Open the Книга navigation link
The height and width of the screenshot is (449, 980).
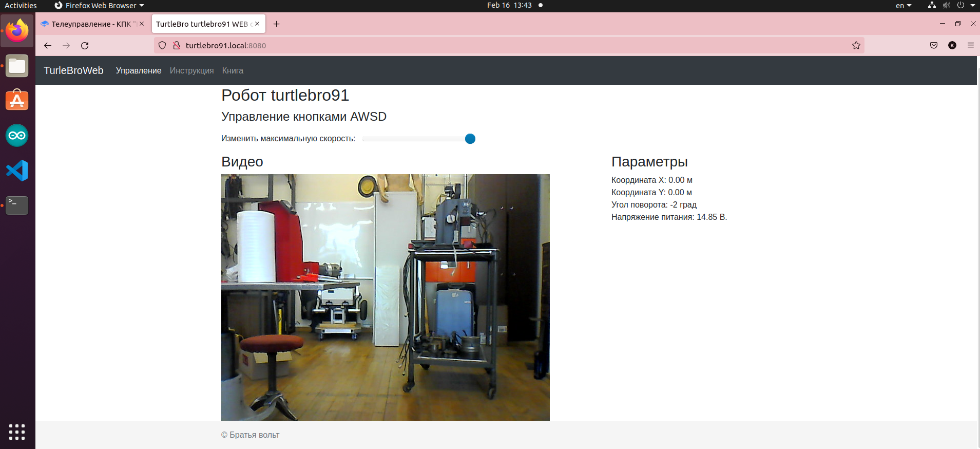[233, 71]
